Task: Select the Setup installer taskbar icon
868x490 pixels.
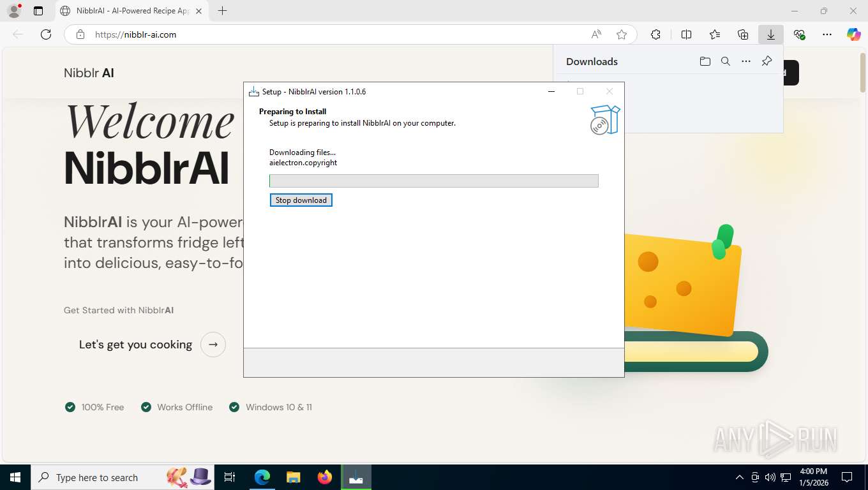Action: point(356,477)
